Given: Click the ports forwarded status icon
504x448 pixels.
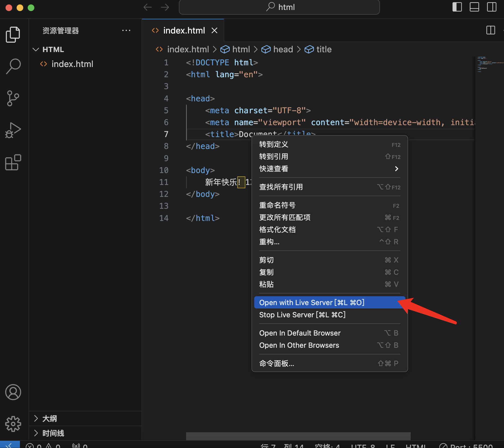Looking at the screenshot, I should [79, 446].
